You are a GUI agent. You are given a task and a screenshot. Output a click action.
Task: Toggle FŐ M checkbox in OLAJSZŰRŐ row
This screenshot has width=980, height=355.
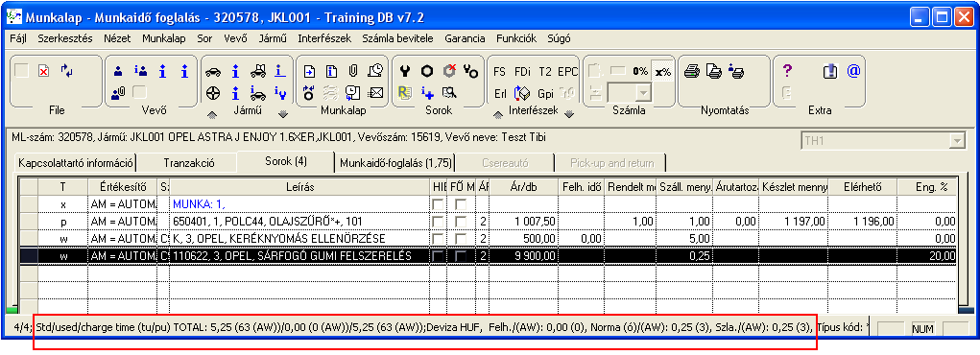tap(462, 222)
